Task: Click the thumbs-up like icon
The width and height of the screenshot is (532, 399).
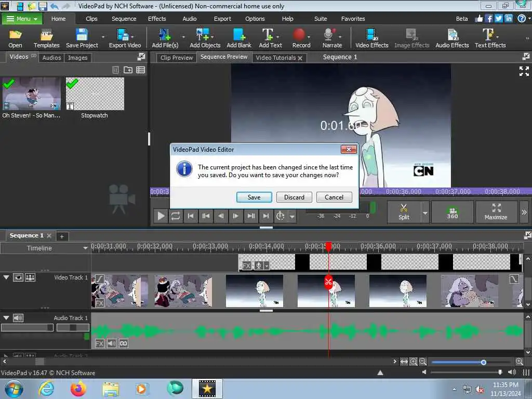Action: tap(478, 19)
